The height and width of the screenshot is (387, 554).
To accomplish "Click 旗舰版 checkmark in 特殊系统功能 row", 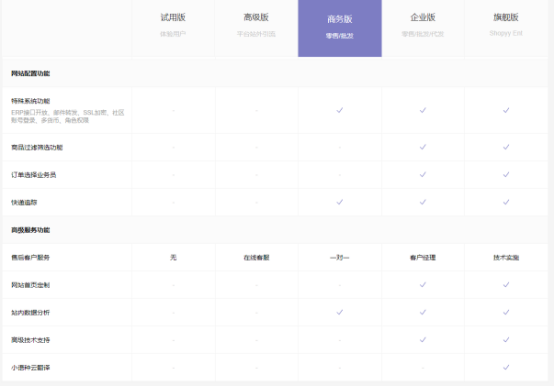I will point(506,110).
